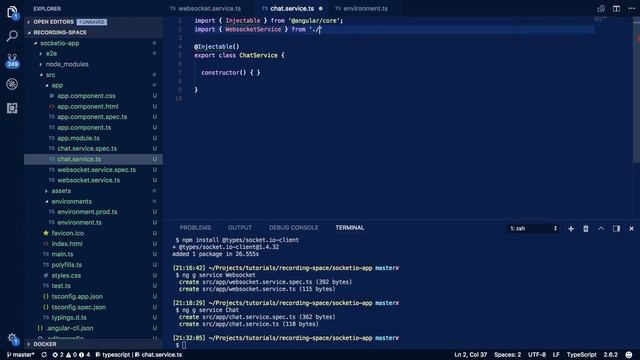Viewport: 640px width, 360px height.
Task: Open the Extensions view icon
Action: [12, 108]
